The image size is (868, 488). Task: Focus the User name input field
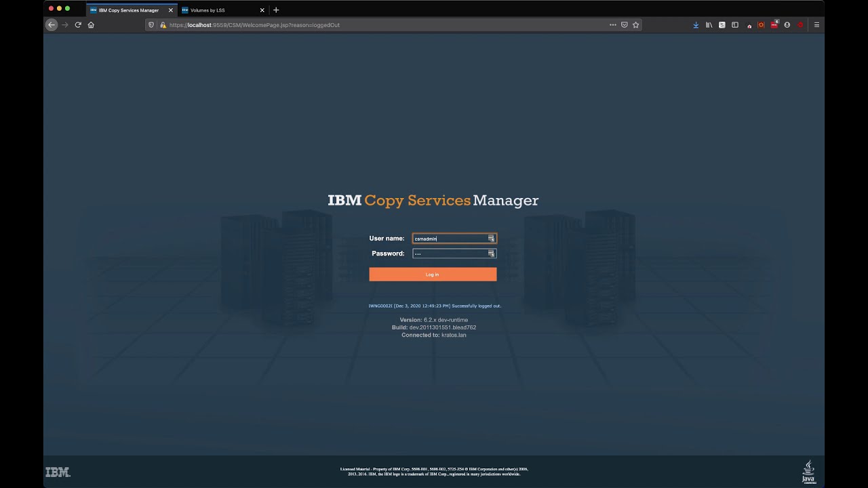[454, 239]
